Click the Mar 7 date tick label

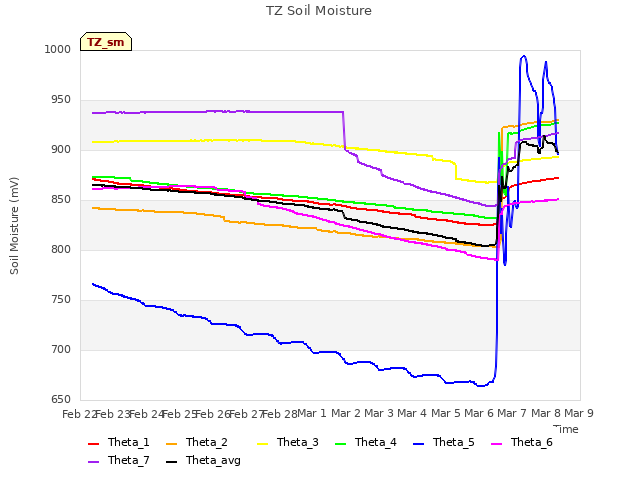(512, 413)
